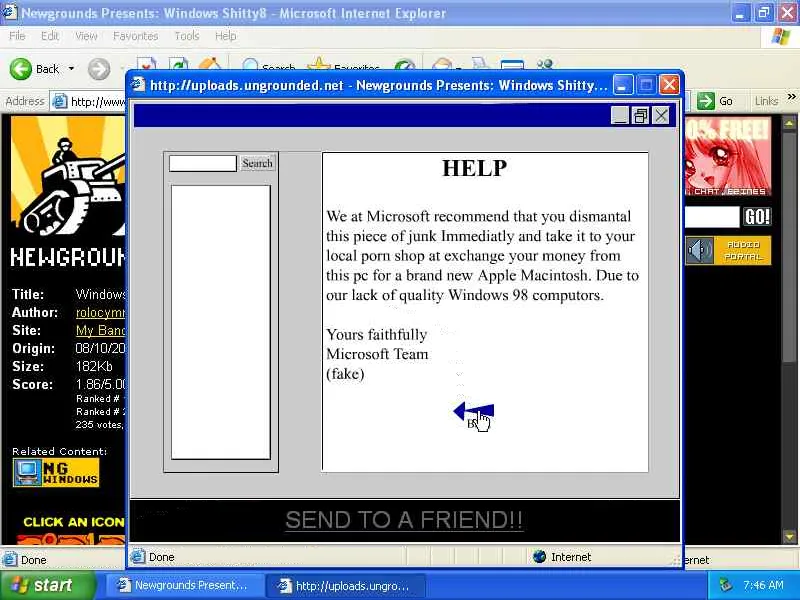Click the page icon in IE address bar

coord(60,101)
